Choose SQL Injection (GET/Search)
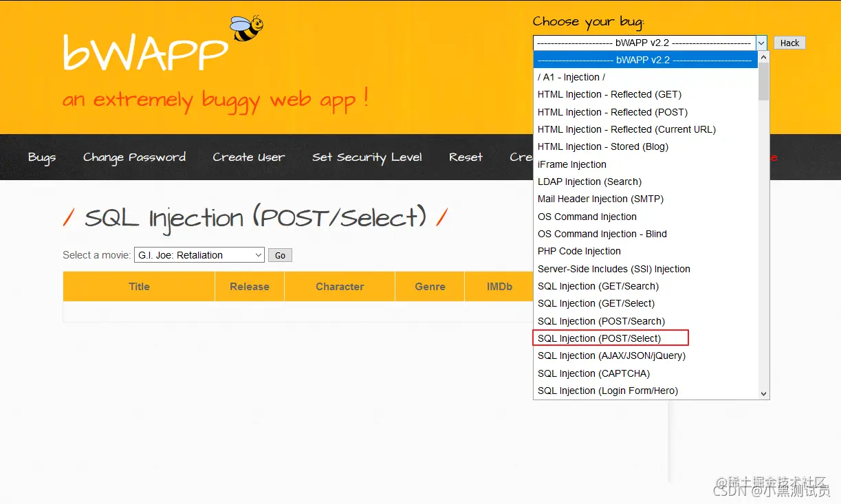The height and width of the screenshot is (504, 841). [x=646, y=286]
